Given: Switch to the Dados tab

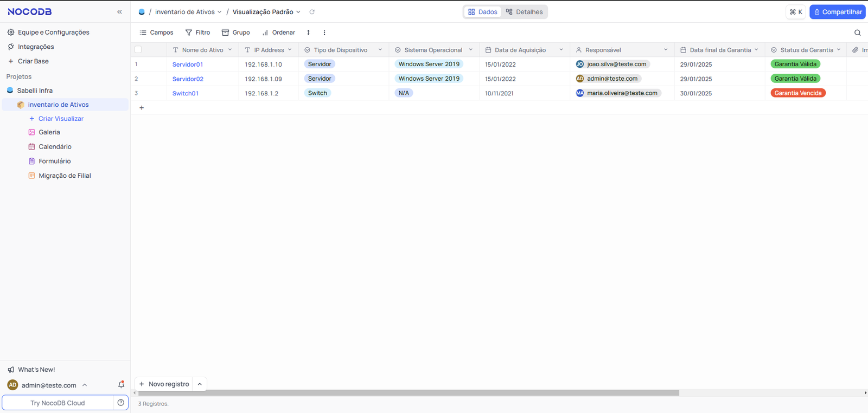Looking at the screenshot, I should click(482, 12).
